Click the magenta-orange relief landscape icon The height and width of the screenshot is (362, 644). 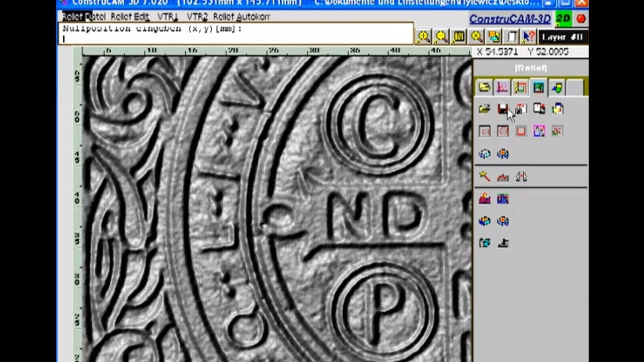coord(485,199)
